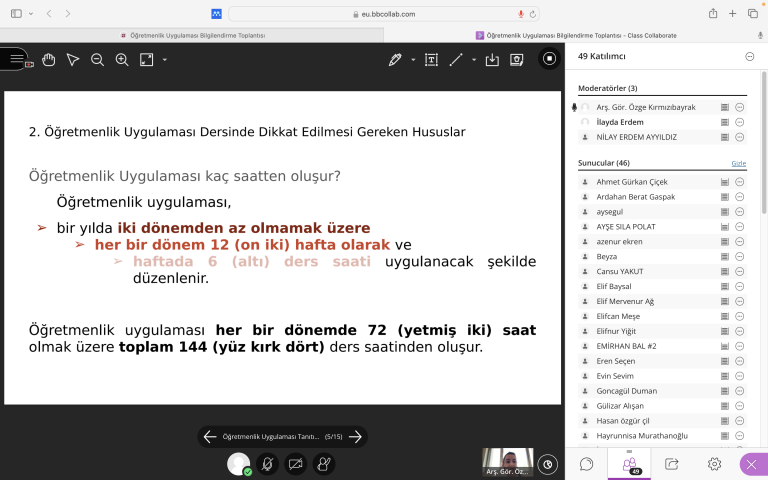The height and width of the screenshot is (480, 768).
Task: Click the Gizle link beside Sunucular
Action: point(738,162)
